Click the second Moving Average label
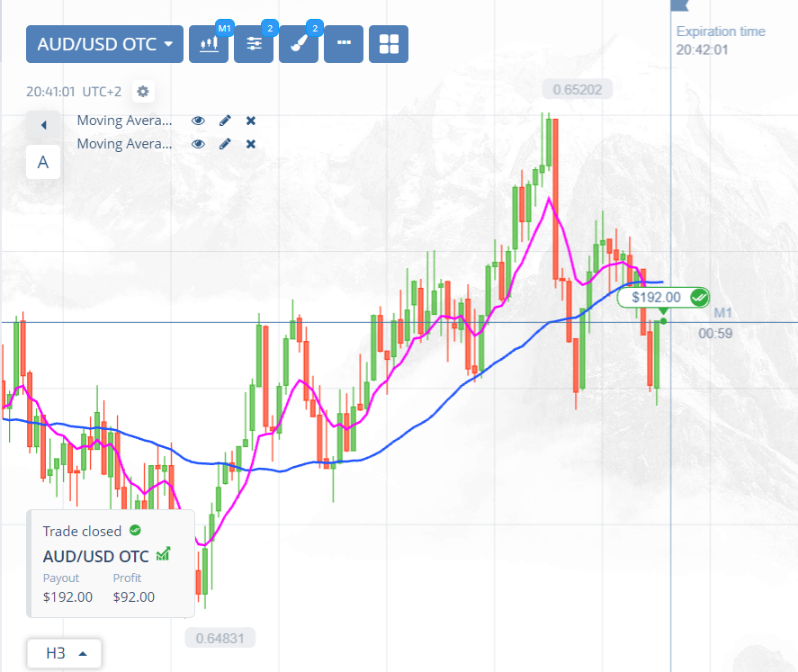 [125, 144]
